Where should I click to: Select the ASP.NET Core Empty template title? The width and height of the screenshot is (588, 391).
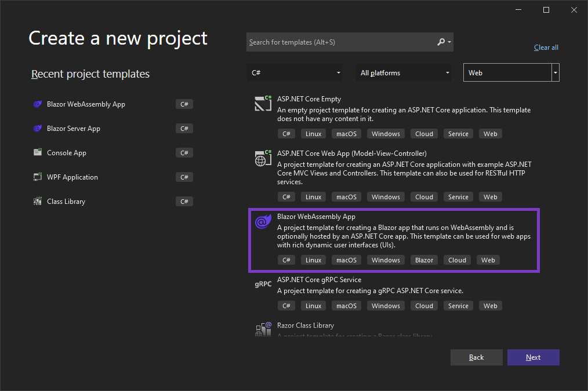[x=309, y=99]
